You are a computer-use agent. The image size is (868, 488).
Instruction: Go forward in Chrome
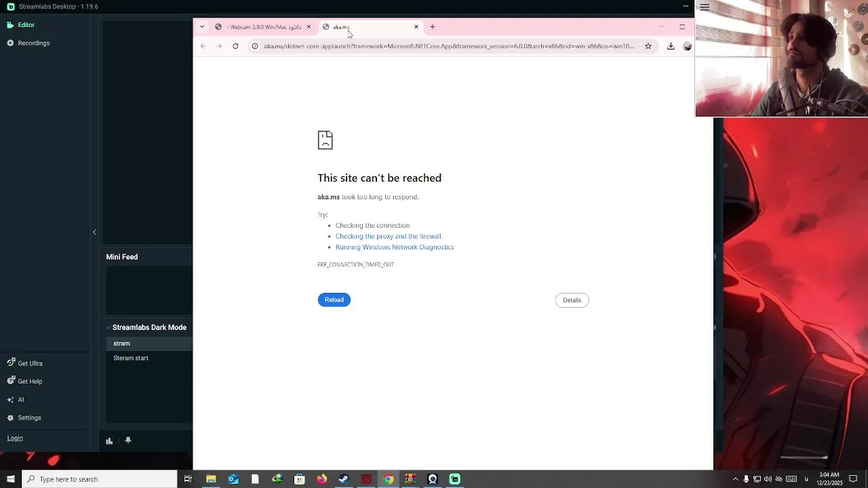point(219,46)
